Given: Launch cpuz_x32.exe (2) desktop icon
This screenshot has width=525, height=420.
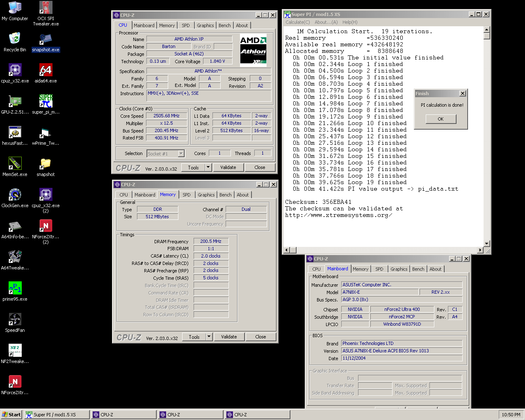Looking at the screenshot, I should coord(46,201).
